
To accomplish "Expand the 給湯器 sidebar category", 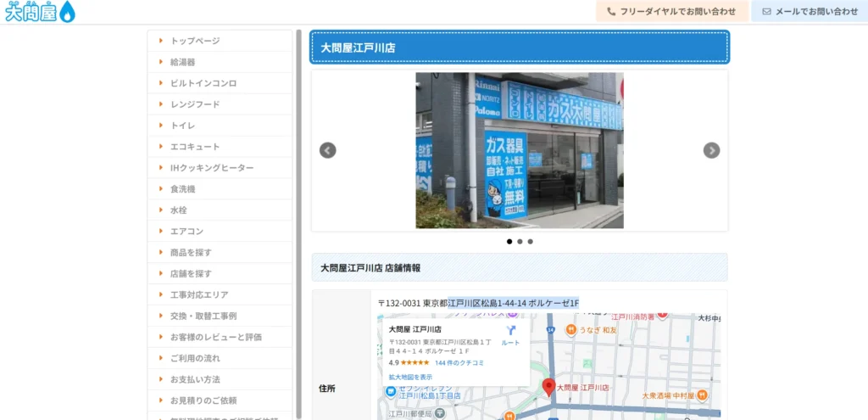I will pyautogui.click(x=182, y=62).
